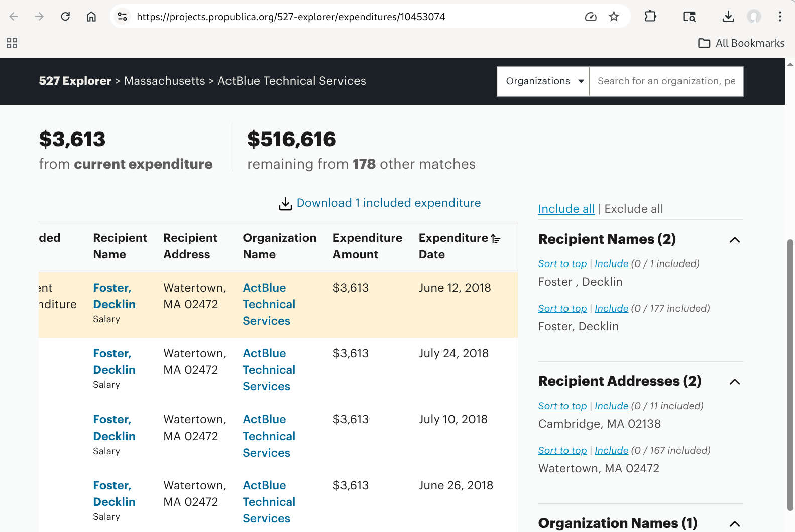Include the 'Foster , Decklin' recipient name
Viewport: 795px width, 532px height.
tap(611, 263)
